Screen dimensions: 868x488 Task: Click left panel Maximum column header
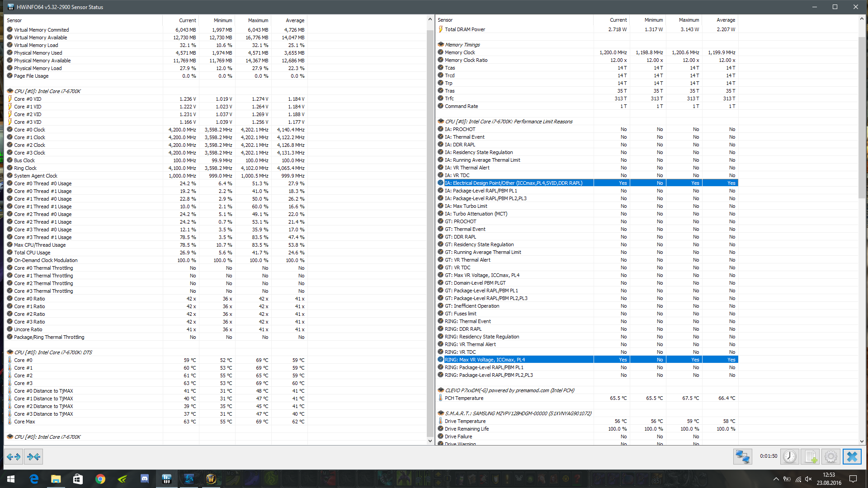click(253, 20)
